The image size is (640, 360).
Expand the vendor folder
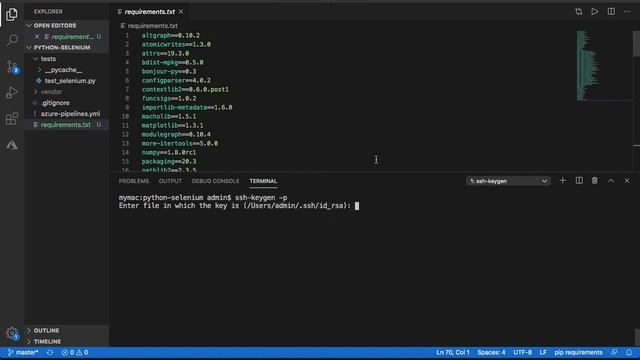(x=67, y=92)
